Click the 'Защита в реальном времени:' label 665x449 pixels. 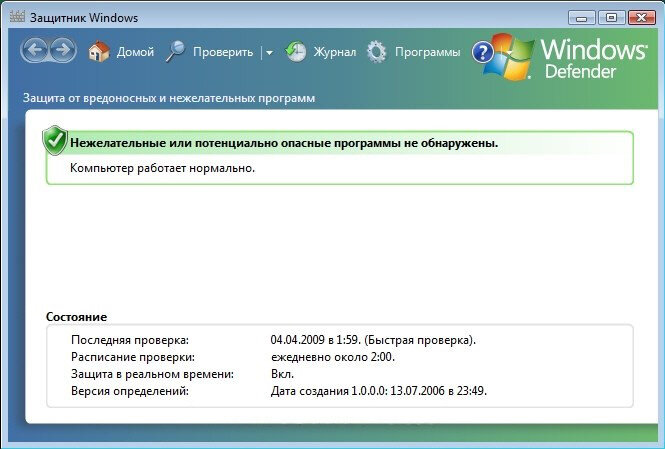click(152, 374)
